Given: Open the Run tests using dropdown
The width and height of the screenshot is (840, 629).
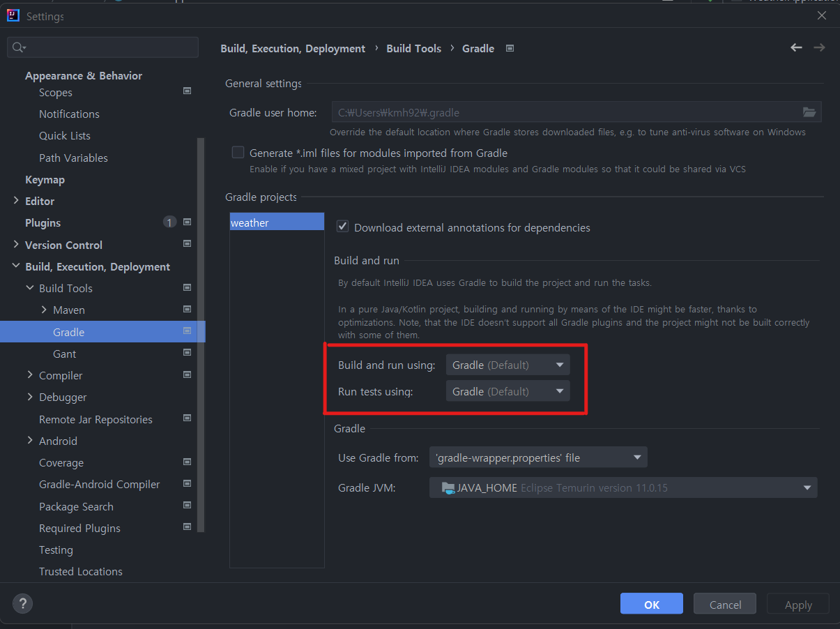Looking at the screenshot, I should [x=507, y=391].
